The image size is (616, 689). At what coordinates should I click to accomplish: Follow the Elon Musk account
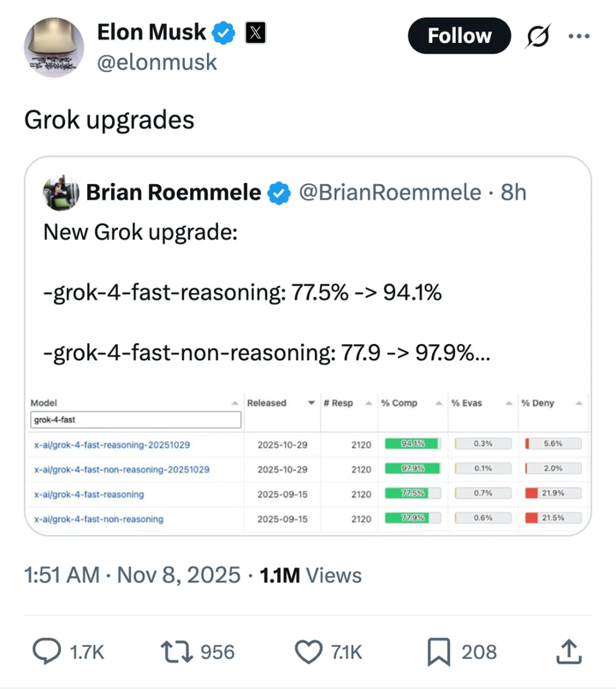[459, 36]
